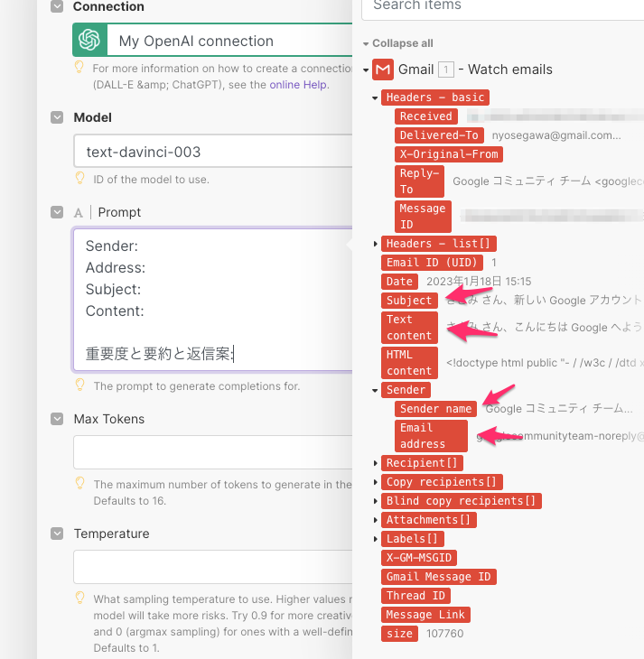644x659 pixels.
Task: Click the nyosegawa@gmail.com value text
Action: click(x=556, y=135)
